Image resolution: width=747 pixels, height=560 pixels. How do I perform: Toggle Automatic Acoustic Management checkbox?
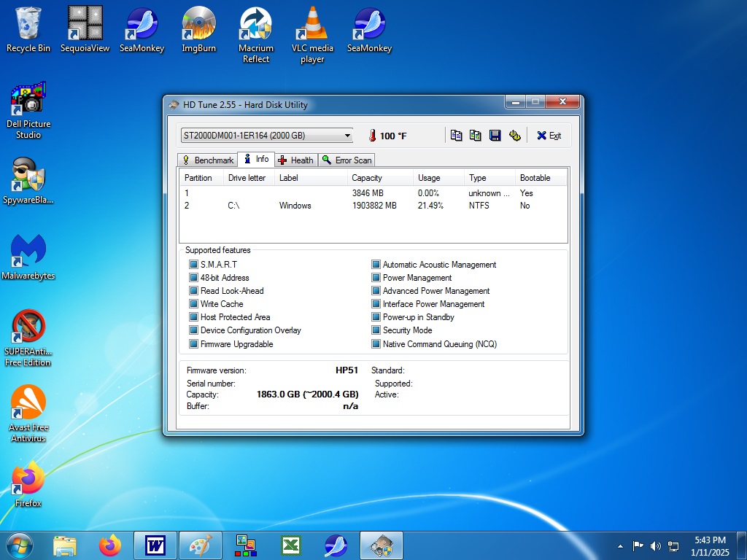[376, 264]
